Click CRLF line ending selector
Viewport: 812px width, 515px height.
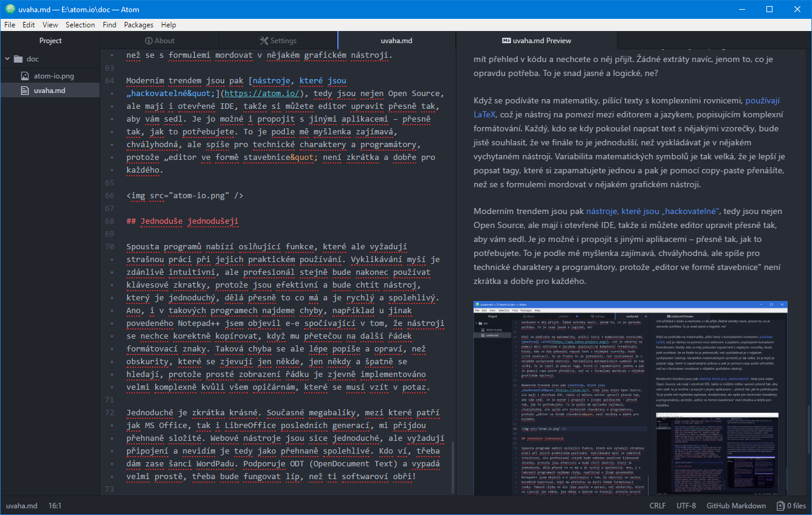[658, 506]
